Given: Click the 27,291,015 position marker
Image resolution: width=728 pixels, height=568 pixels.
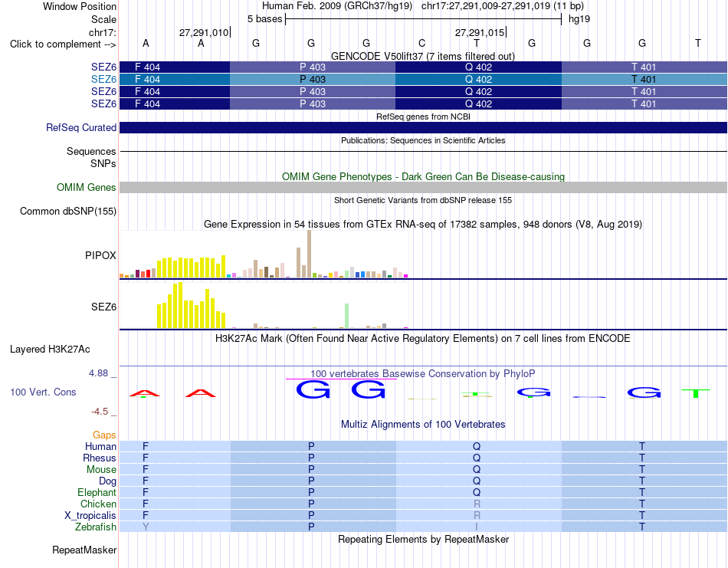Looking at the screenshot, I should (480, 32).
